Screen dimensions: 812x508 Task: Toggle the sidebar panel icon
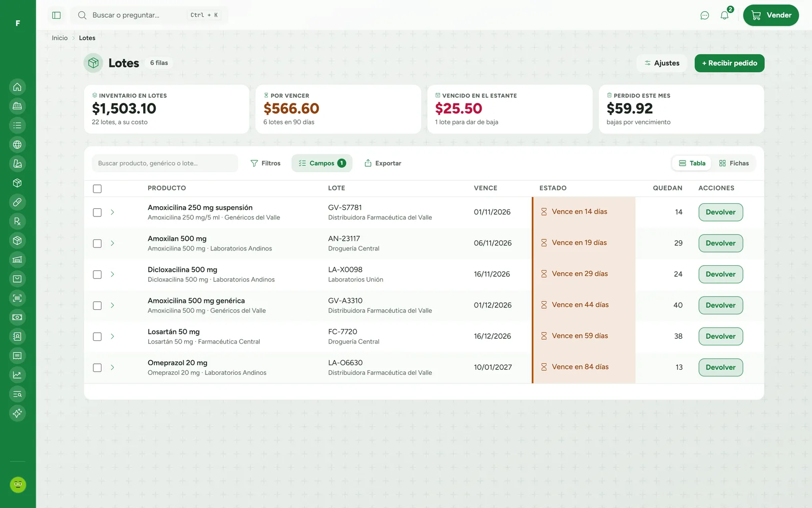point(56,15)
